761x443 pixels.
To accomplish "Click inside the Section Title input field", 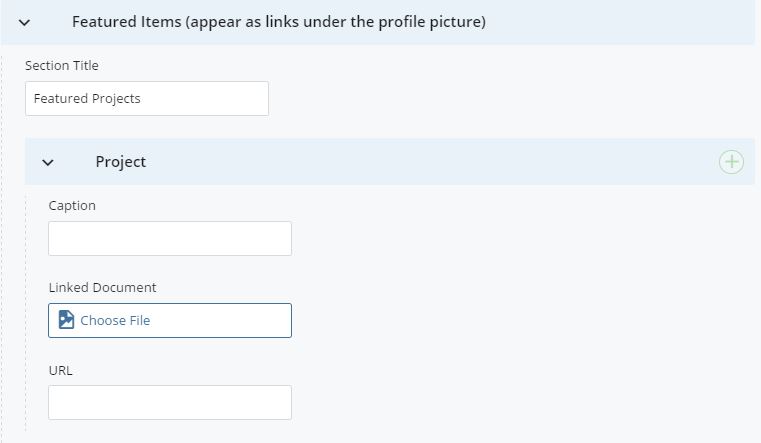I will pyautogui.click(x=147, y=98).
